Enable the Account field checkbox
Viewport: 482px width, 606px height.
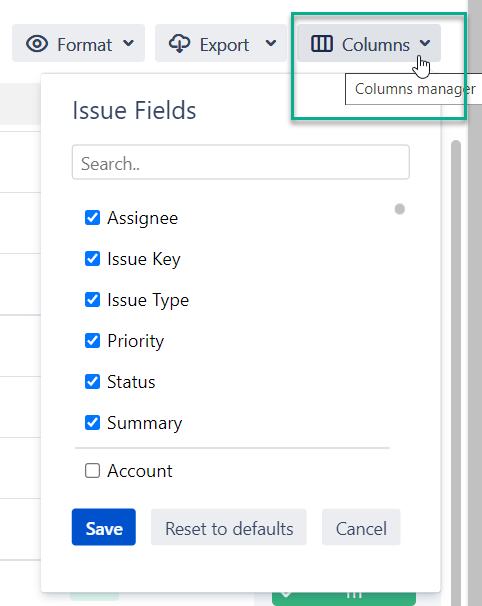click(x=92, y=471)
